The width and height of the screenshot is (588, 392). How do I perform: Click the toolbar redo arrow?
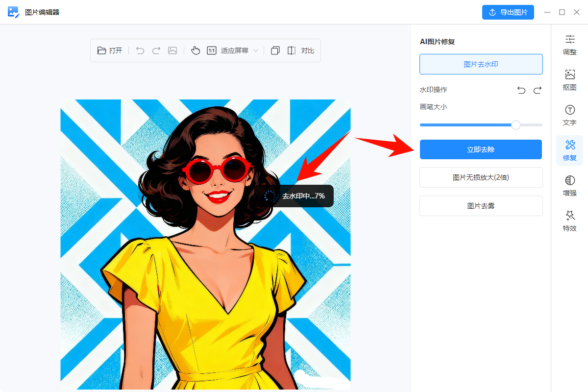(156, 50)
